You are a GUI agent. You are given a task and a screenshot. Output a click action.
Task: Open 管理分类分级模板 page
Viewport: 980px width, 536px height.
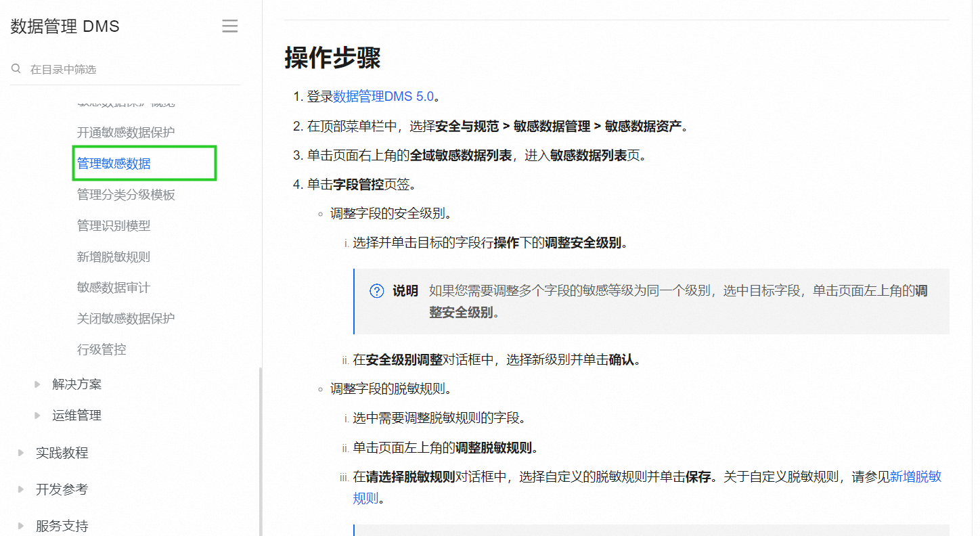(126, 194)
